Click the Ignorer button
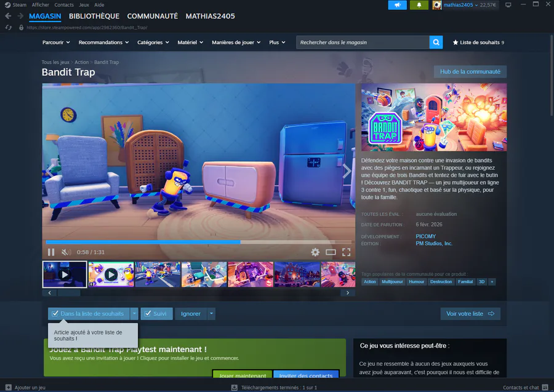Image resolution: width=554 pixels, height=392 pixels. [191, 314]
